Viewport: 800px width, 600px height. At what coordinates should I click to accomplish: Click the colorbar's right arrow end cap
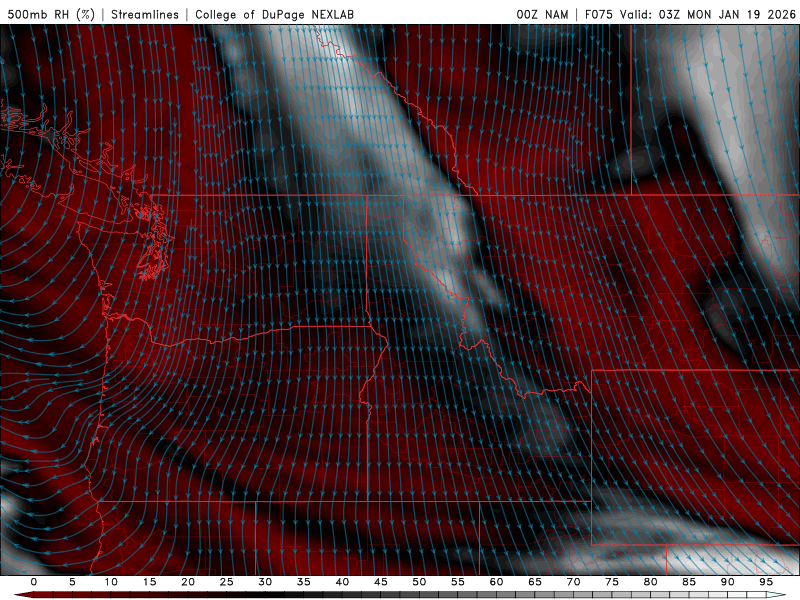pos(776,595)
